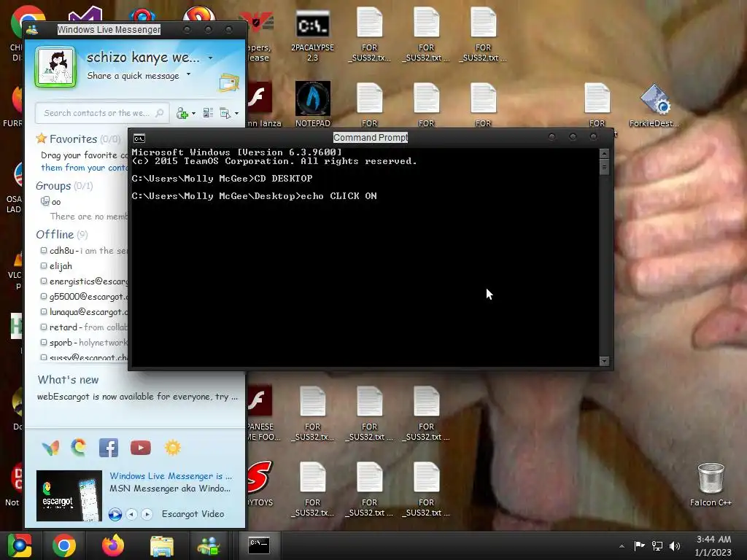747x560 pixels.
Task: Select the ForkieDest desktop shortcut
Action: (654, 106)
